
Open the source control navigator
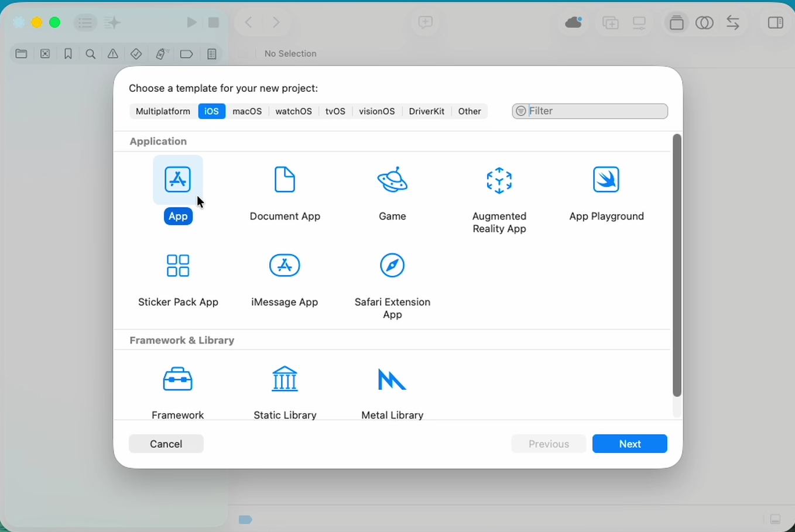pyautogui.click(x=45, y=54)
